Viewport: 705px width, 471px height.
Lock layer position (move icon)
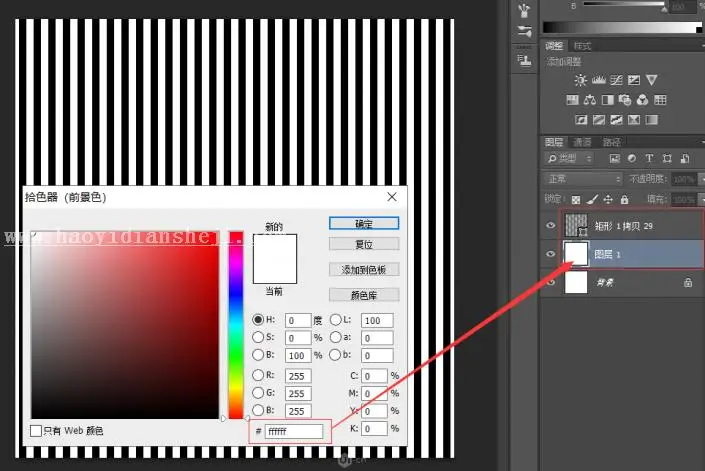(x=608, y=199)
